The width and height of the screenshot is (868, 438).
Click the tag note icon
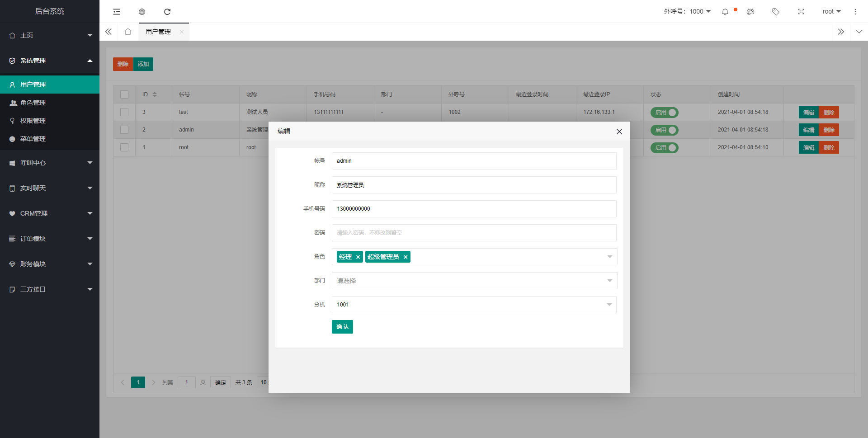point(776,12)
